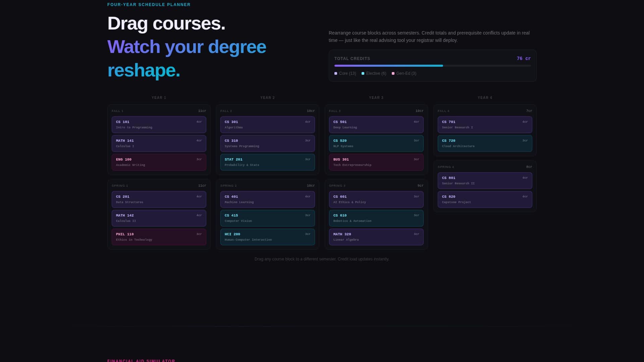The image size is (644, 362).
Task: Select the MATH 142 Calculus II block
Action: point(159,218)
